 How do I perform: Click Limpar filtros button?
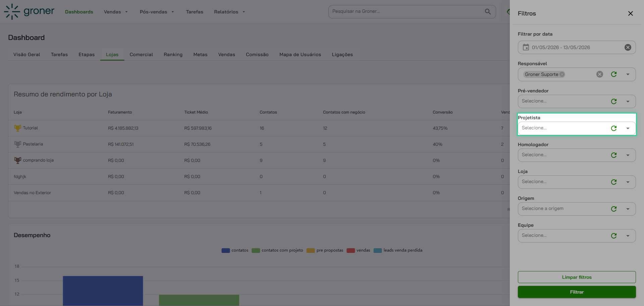577,277
